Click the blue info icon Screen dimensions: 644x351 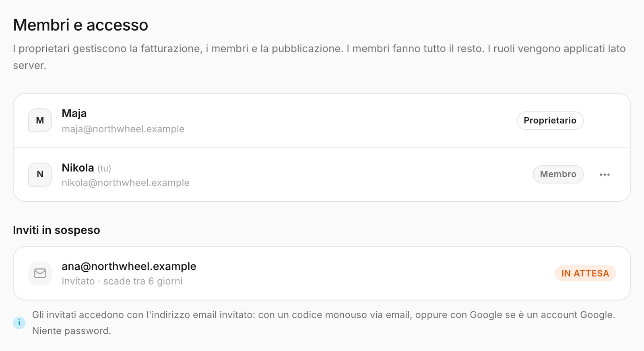coord(19,323)
